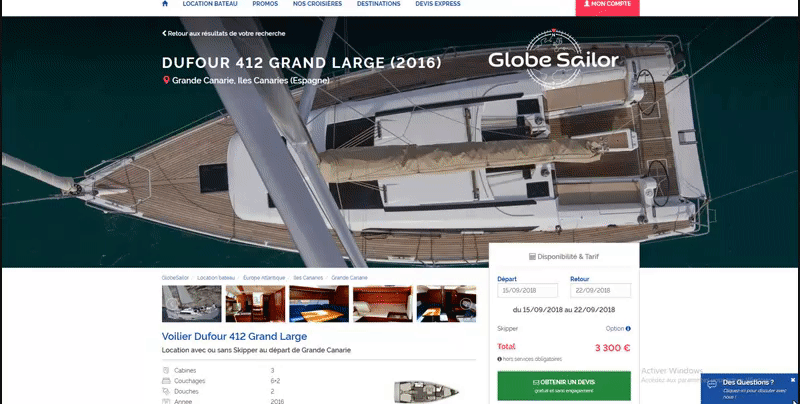Open the Europe Atlantique breadcrumb
The image size is (800, 404).
point(264,278)
